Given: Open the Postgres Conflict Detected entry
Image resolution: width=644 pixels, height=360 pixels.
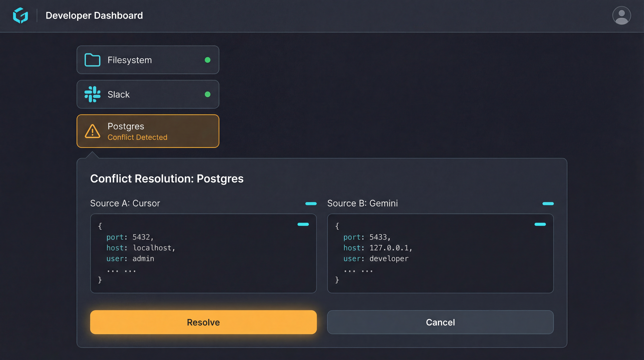Looking at the screenshot, I should click(148, 131).
